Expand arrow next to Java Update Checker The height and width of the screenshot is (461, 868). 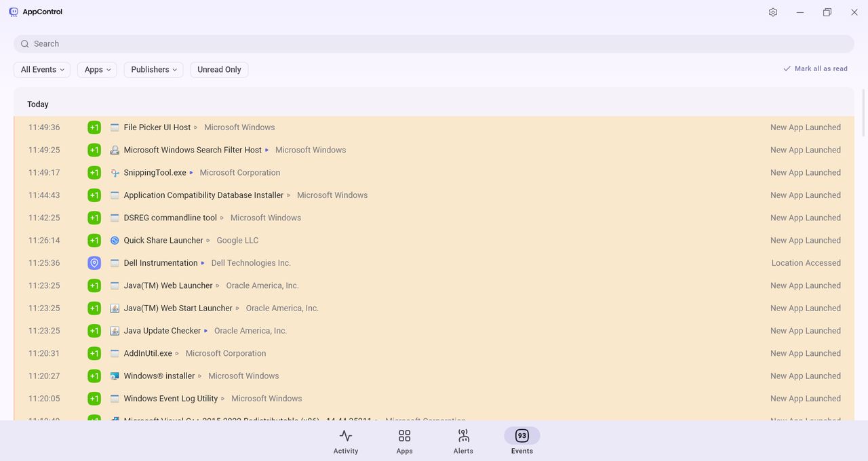(205, 331)
